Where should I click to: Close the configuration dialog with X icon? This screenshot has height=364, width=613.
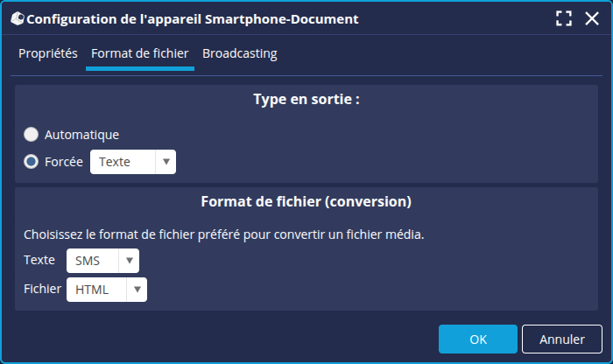[x=592, y=18]
